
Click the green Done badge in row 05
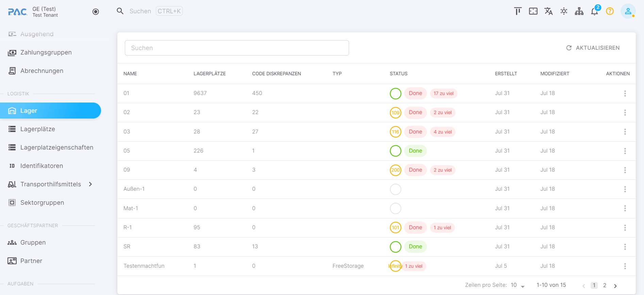click(x=415, y=151)
